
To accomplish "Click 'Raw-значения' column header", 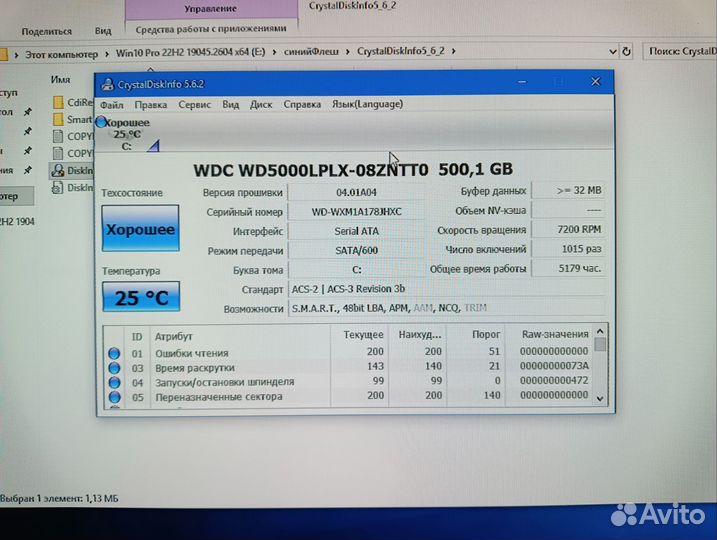I will [x=554, y=336].
